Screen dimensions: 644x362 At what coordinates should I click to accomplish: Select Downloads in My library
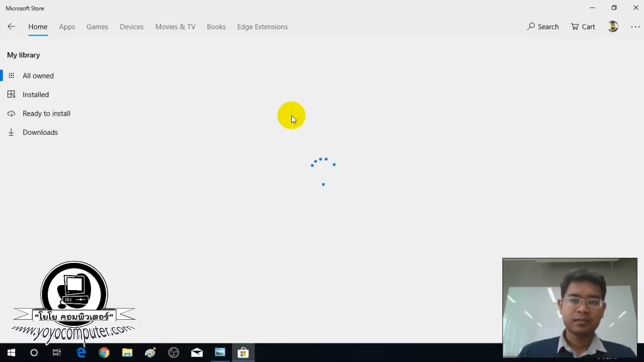point(40,132)
